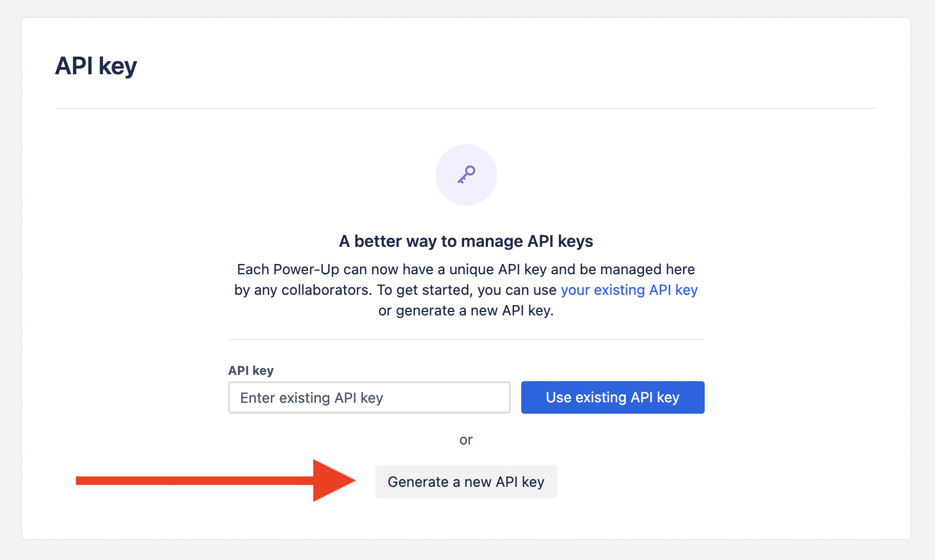This screenshot has width=935, height=560.
Task: Click the "or generate a new API key." sentence
Action: click(x=466, y=311)
